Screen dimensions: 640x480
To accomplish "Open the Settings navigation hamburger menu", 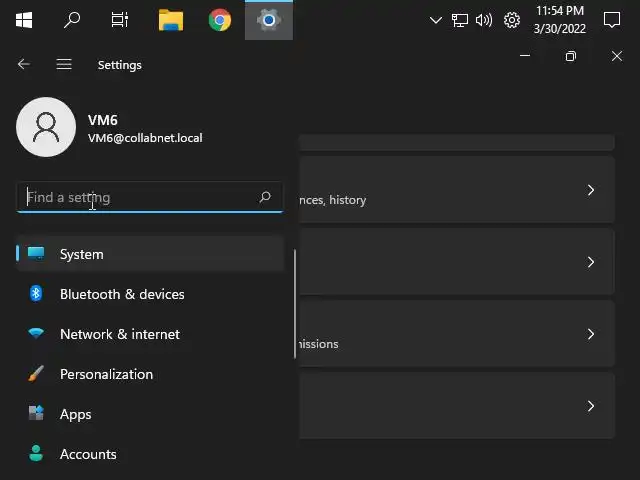I will (64, 64).
